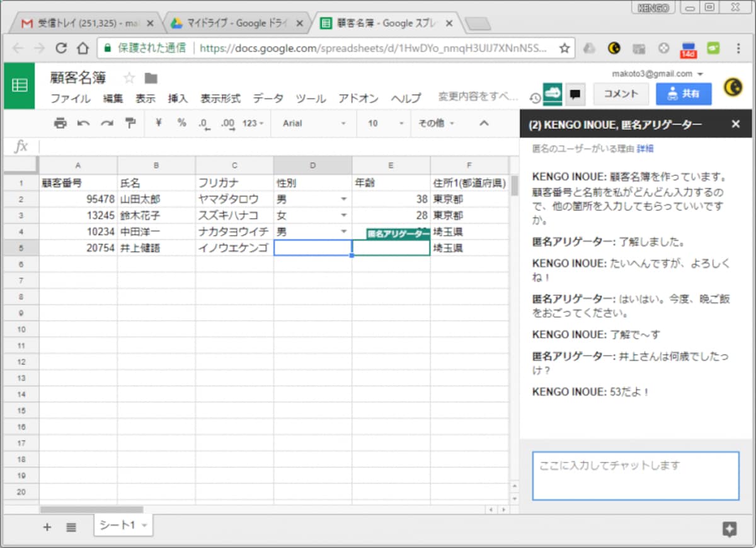Click 変更内容をすべ... save status link

tap(478, 97)
